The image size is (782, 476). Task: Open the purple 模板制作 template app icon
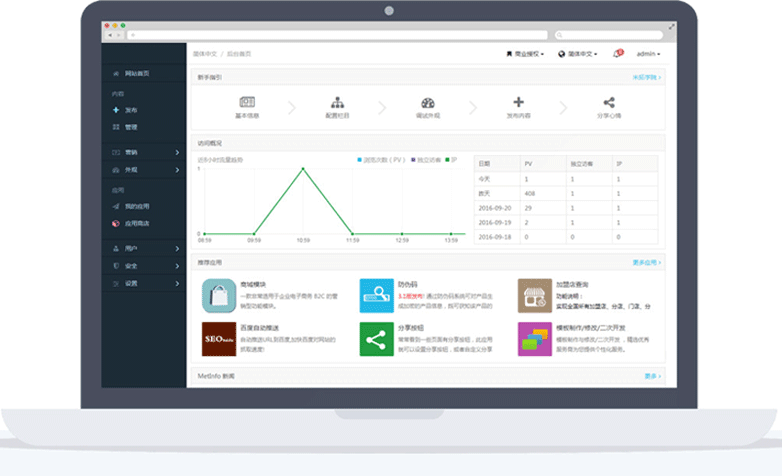click(535, 339)
